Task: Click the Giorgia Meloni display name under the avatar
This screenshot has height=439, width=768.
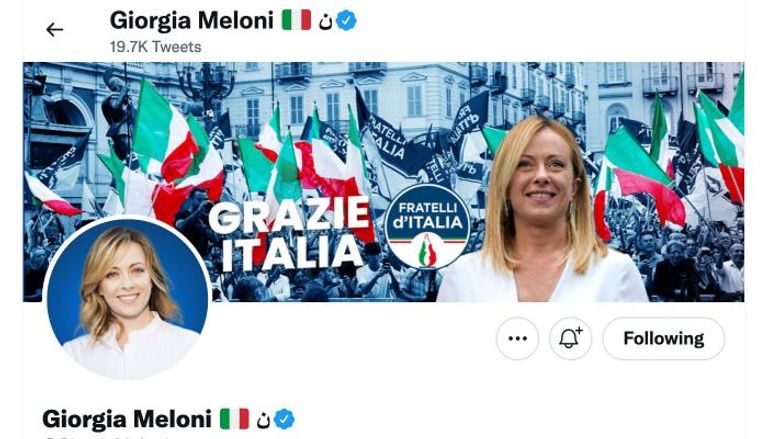Action: (x=127, y=419)
